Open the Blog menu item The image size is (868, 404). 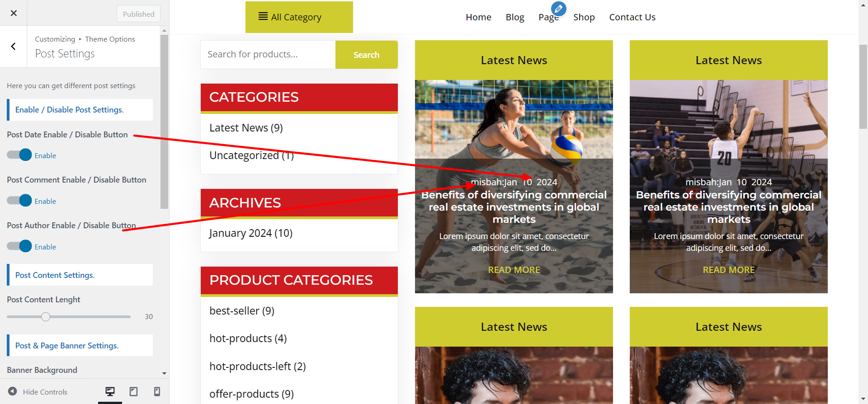pos(515,17)
